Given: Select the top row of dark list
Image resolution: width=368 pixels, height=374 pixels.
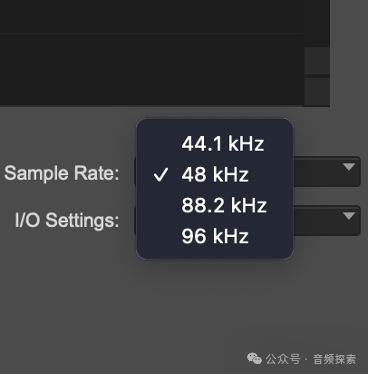Looking at the screenshot, I should click(x=151, y=16).
